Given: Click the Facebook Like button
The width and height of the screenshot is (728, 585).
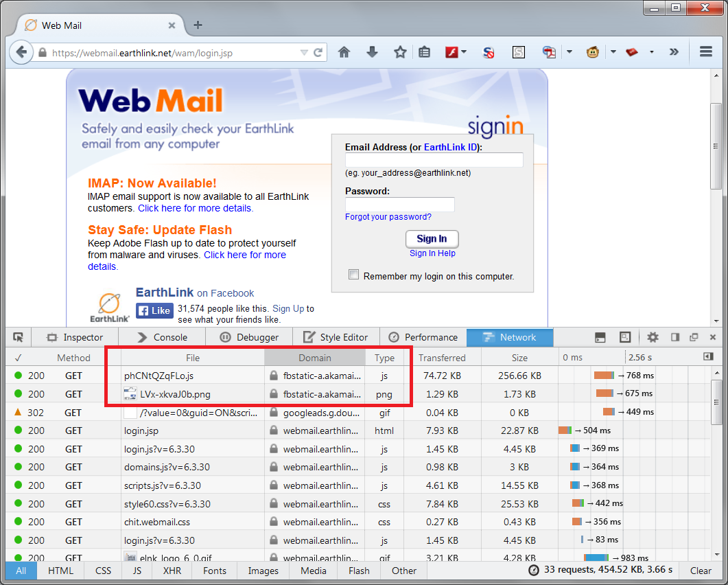Looking at the screenshot, I should pos(154,310).
